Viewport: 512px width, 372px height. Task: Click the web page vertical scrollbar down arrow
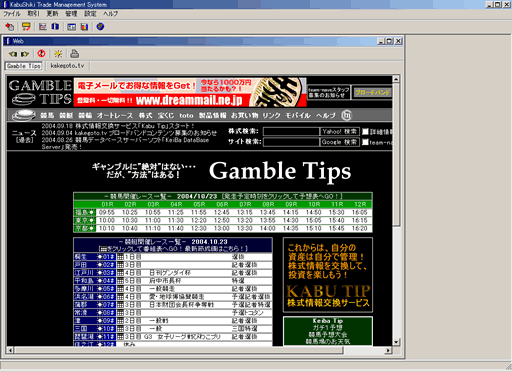(396, 342)
